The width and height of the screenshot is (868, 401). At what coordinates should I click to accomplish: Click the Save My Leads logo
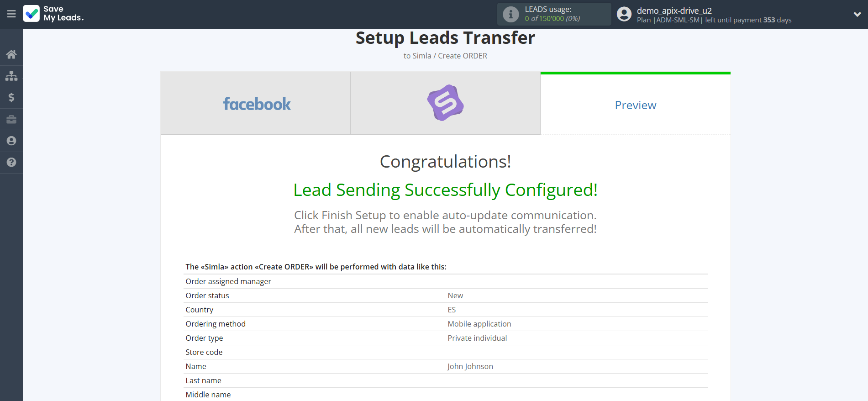(x=32, y=14)
